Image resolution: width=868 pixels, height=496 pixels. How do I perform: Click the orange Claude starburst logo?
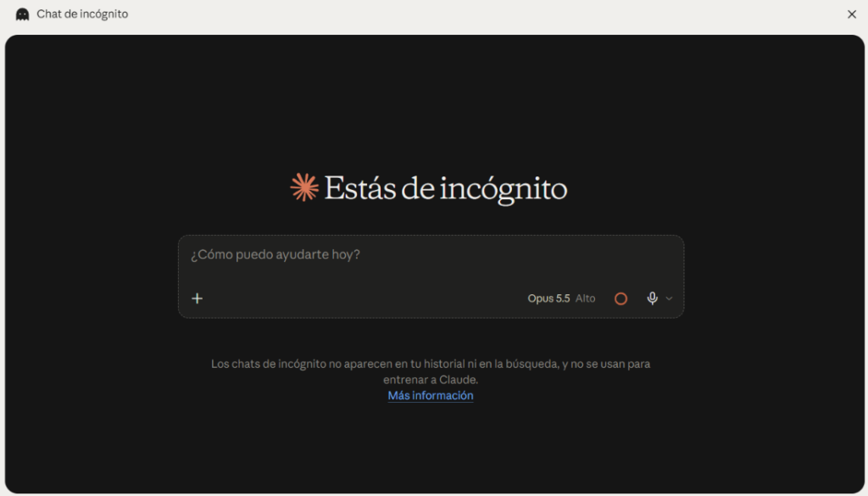click(x=304, y=187)
